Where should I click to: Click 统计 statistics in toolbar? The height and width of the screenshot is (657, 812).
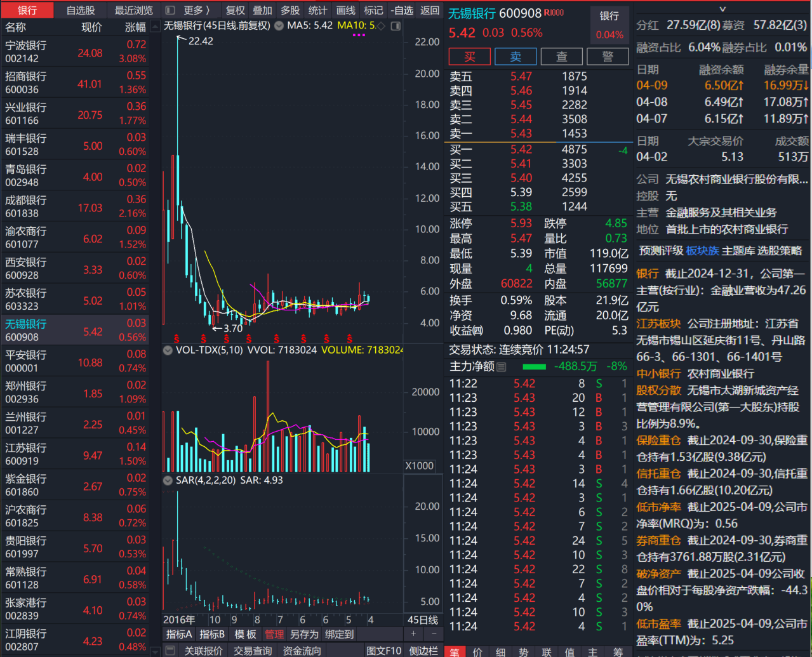pyautogui.click(x=318, y=10)
